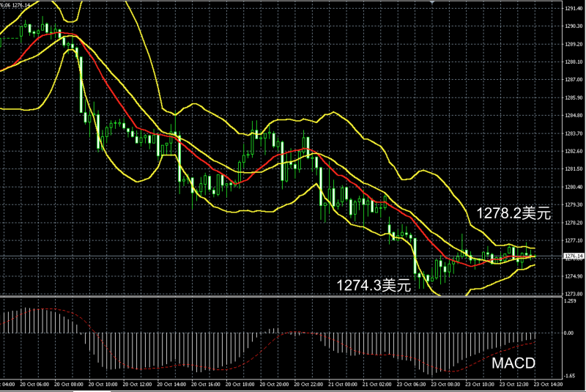Image resolution: width=586 pixels, height=392 pixels.
Task: Click the 1273.80 price axis label
Action: coord(573,293)
